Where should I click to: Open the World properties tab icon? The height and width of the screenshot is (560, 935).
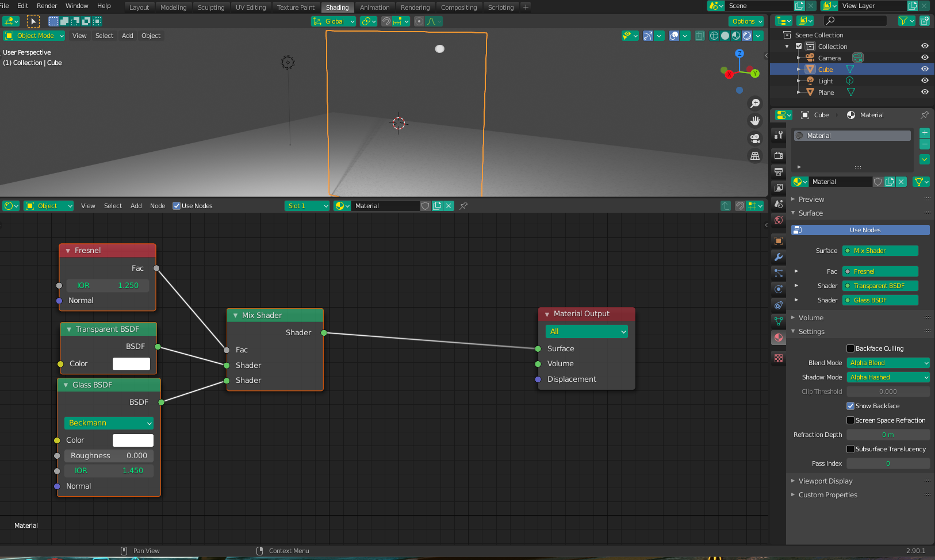(x=779, y=220)
